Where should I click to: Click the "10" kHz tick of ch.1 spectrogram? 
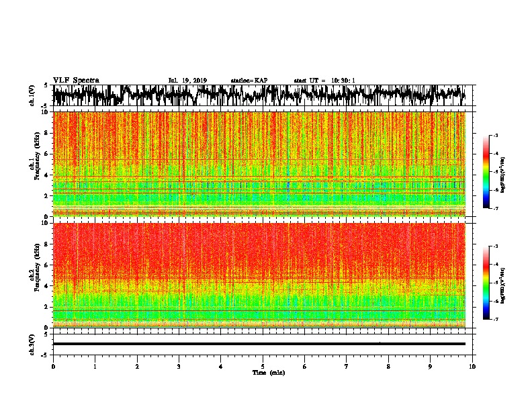[45, 112]
